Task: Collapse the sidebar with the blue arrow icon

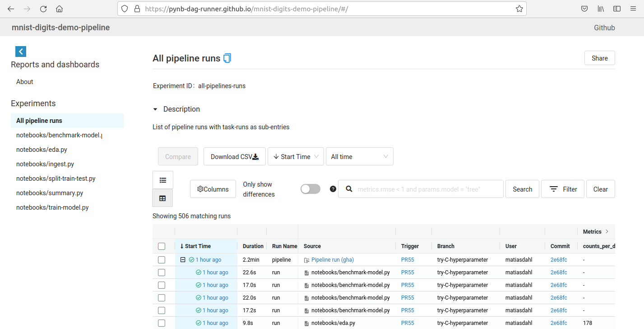Action: pos(20,51)
